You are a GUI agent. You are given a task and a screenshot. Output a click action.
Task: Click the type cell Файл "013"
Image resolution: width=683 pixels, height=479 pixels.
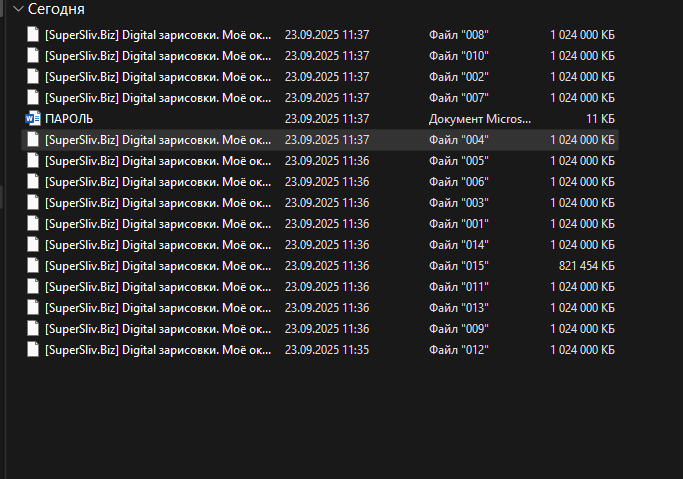(459, 308)
